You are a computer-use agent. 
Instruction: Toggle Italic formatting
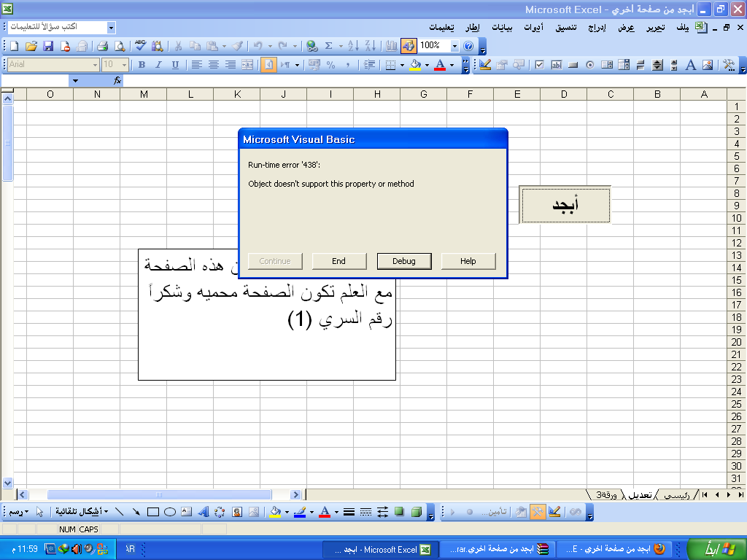click(x=158, y=65)
